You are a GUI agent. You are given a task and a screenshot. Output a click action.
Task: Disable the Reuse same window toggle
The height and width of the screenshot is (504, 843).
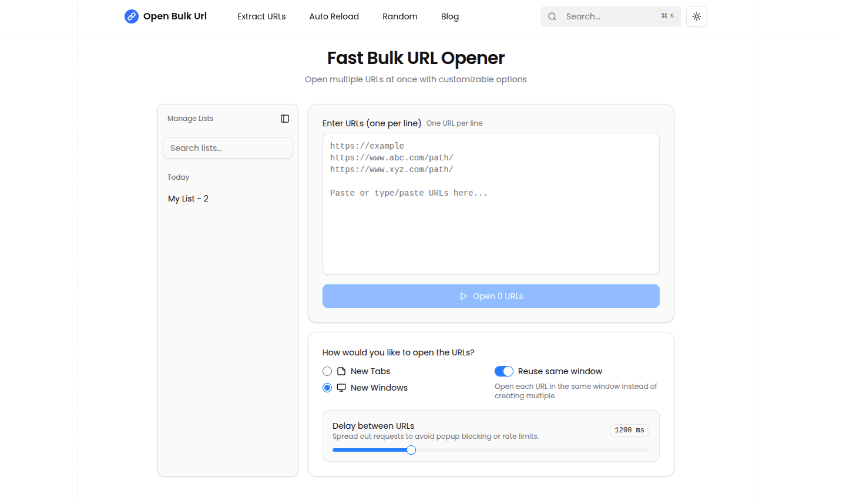503,371
